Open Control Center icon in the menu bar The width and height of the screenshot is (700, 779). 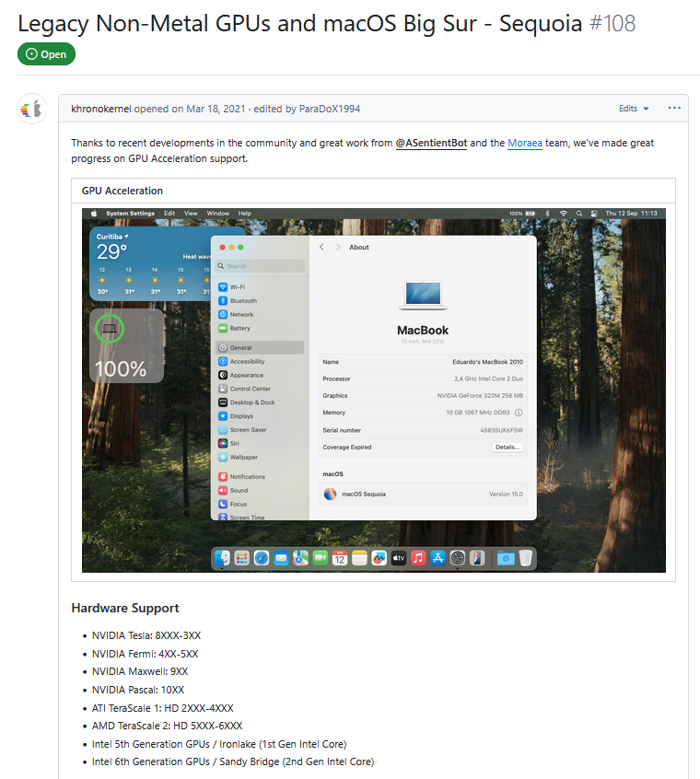coord(594,214)
